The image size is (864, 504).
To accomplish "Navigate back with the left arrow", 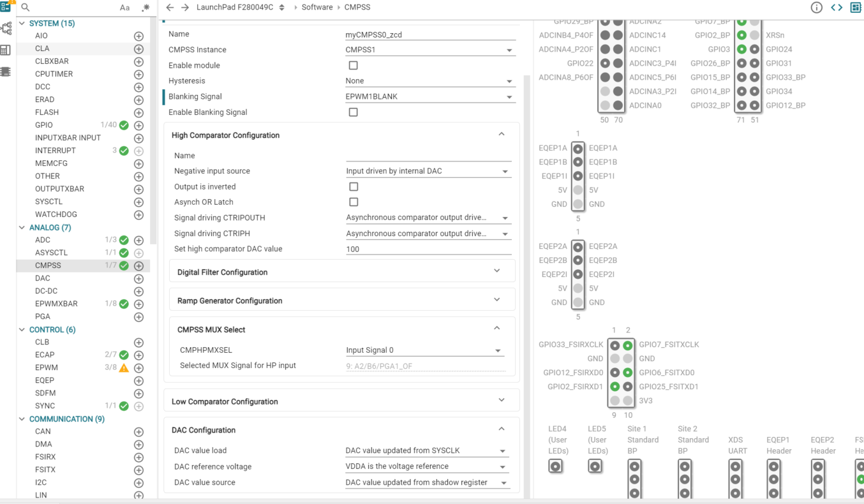I will 170,8.
